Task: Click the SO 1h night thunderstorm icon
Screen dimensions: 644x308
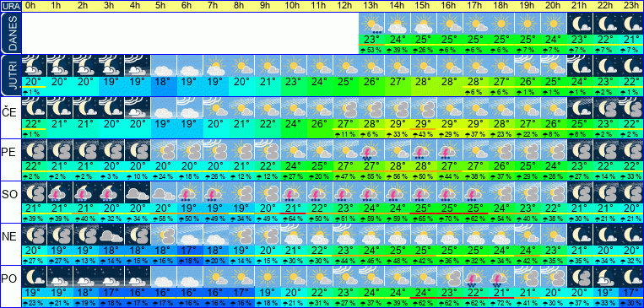Action: coord(60,192)
